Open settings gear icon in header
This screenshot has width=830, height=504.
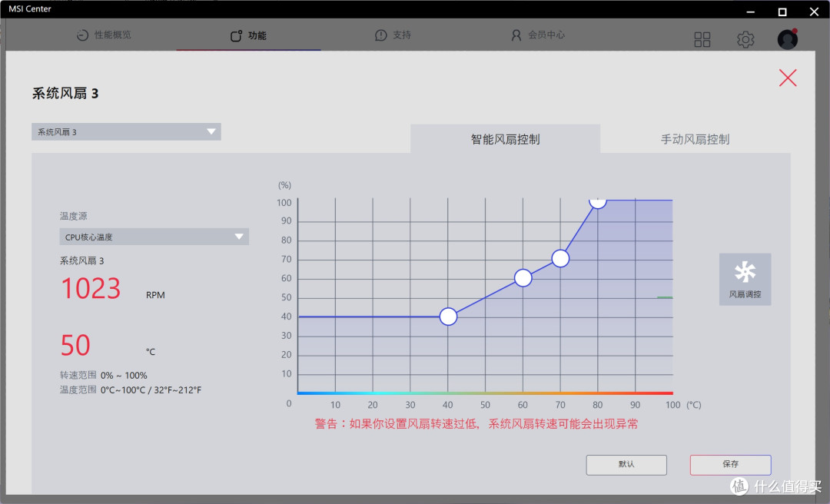(745, 39)
